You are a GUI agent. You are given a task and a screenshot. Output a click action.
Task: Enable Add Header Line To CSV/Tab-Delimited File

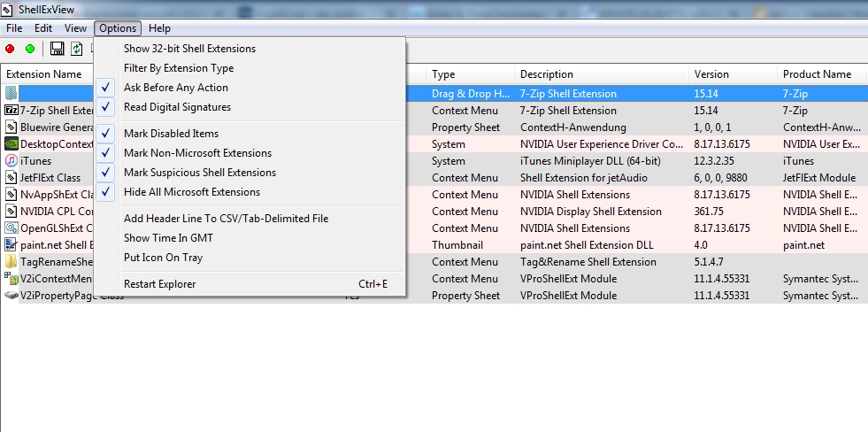250,219
